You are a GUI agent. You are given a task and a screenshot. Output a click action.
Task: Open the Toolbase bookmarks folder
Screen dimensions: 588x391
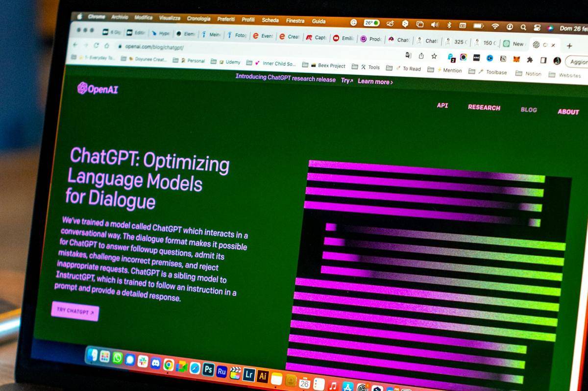(488, 72)
